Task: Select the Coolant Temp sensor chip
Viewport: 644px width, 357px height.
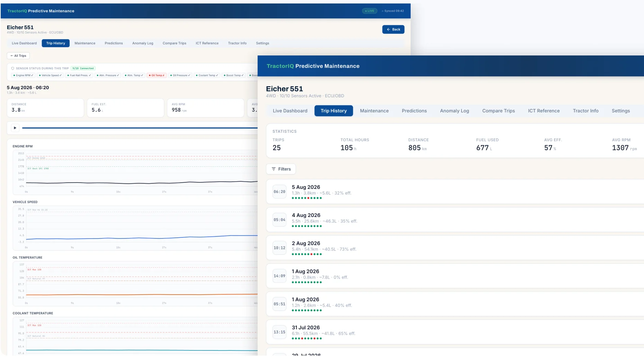Action: pos(207,75)
